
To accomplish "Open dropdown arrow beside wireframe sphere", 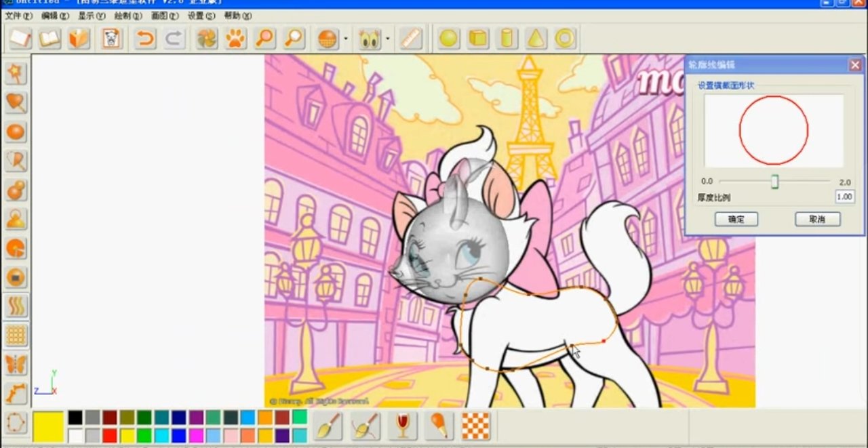I will (345, 39).
